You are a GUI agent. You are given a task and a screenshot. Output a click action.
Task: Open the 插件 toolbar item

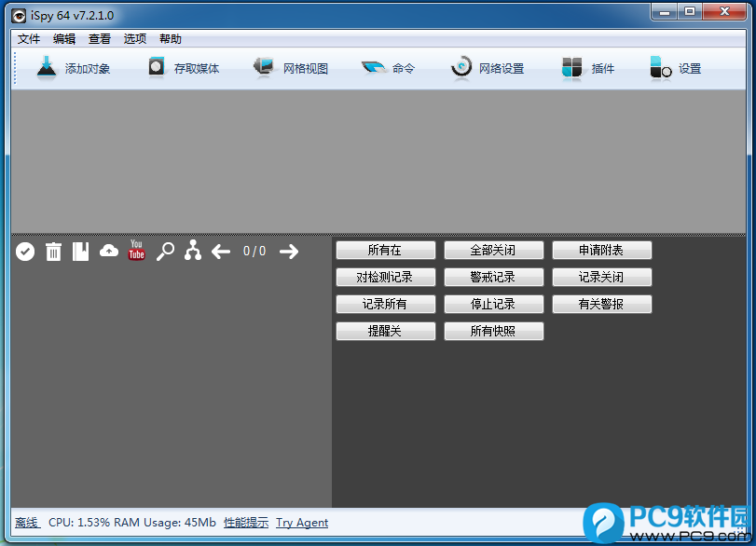click(588, 68)
